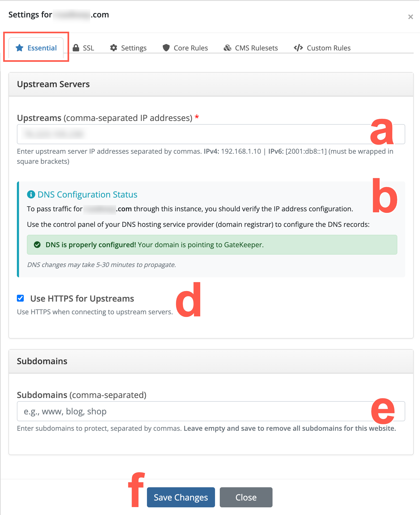This screenshot has height=515, width=420.
Task: Click the gear icon beside Settings
Action: tap(114, 48)
